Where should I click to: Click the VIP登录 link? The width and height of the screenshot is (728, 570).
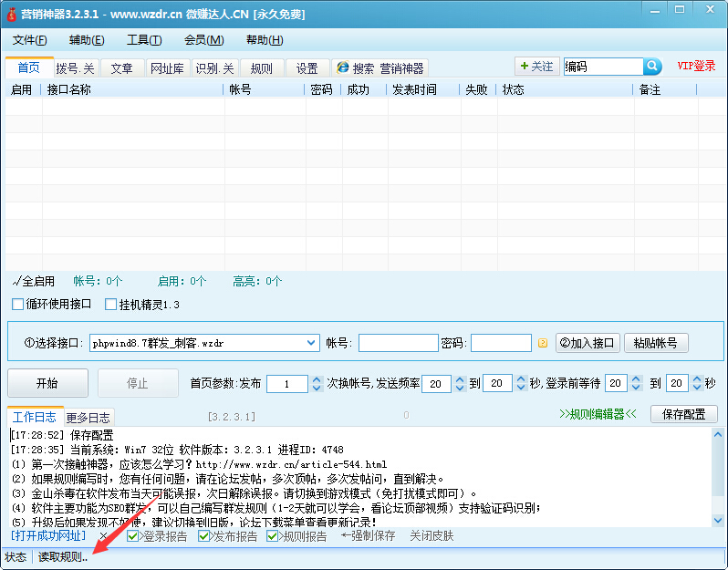[x=696, y=66]
